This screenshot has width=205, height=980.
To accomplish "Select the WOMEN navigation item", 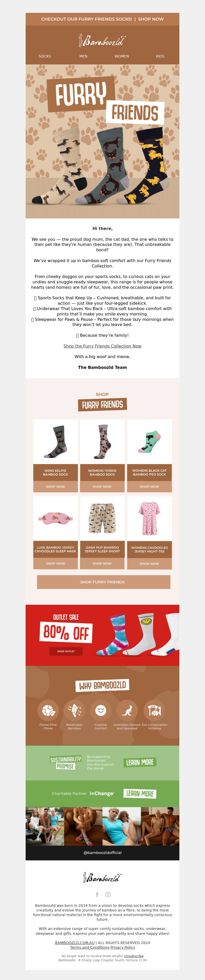I will 122,56.
